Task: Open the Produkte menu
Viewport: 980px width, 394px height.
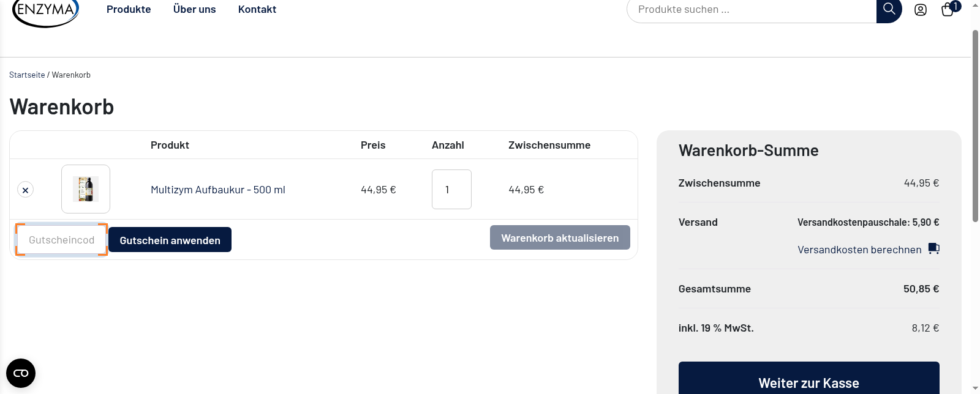Action: [x=129, y=9]
